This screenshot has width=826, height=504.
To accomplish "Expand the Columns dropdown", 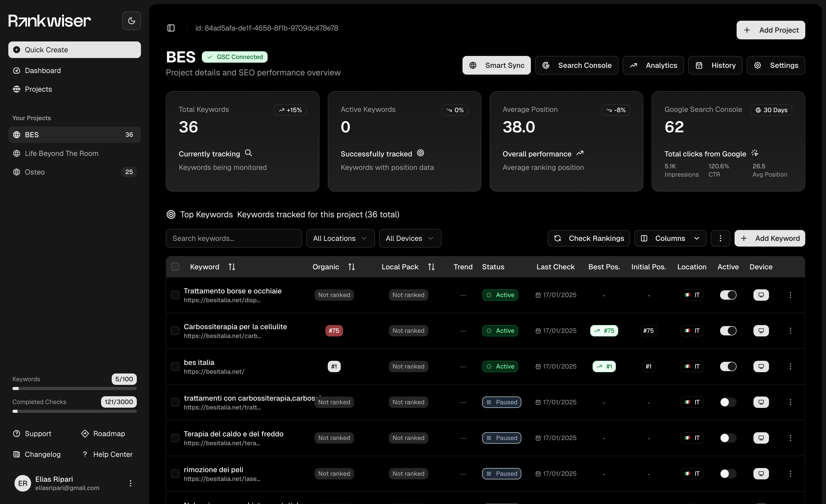I will pyautogui.click(x=670, y=238).
